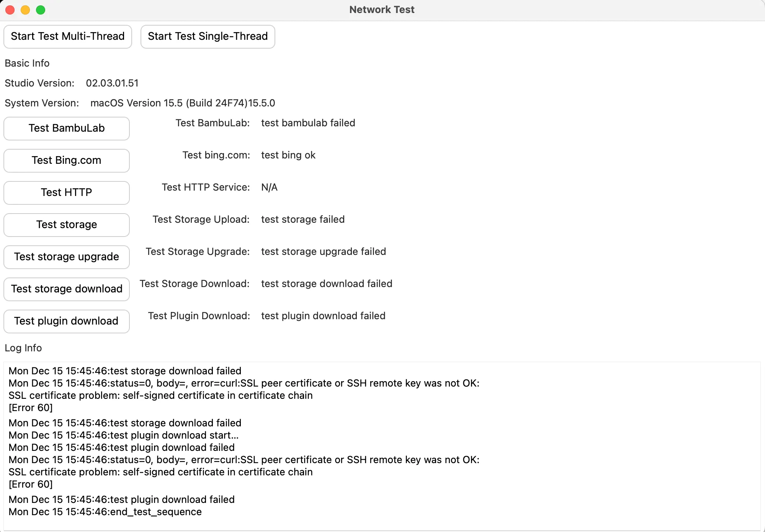Image resolution: width=765 pixels, height=532 pixels.
Task: Run the Test BambuLab button
Action: (67, 128)
